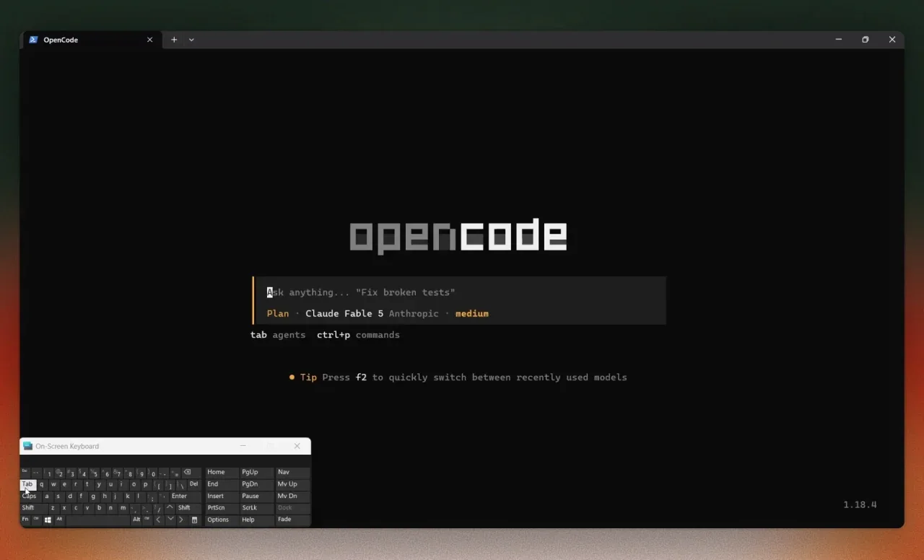Click the version number 1.18.4
Screen dimensions: 924x560
point(860,504)
